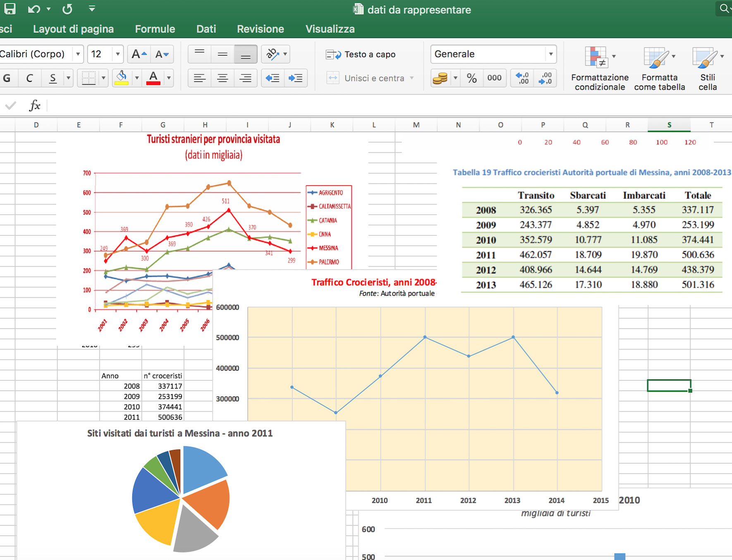Click the search magnifier icon

pyautogui.click(x=724, y=8)
